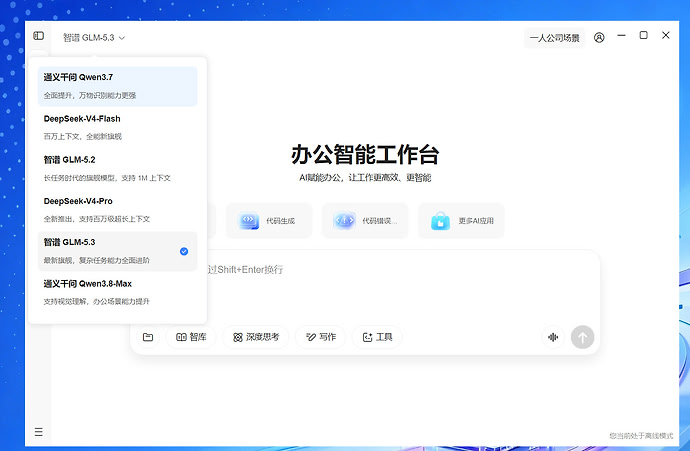The height and width of the screenshot is (451, 690).
Task: Click the blue checkmark beside GLM-5.3
Action: click(x=184, y=251)
